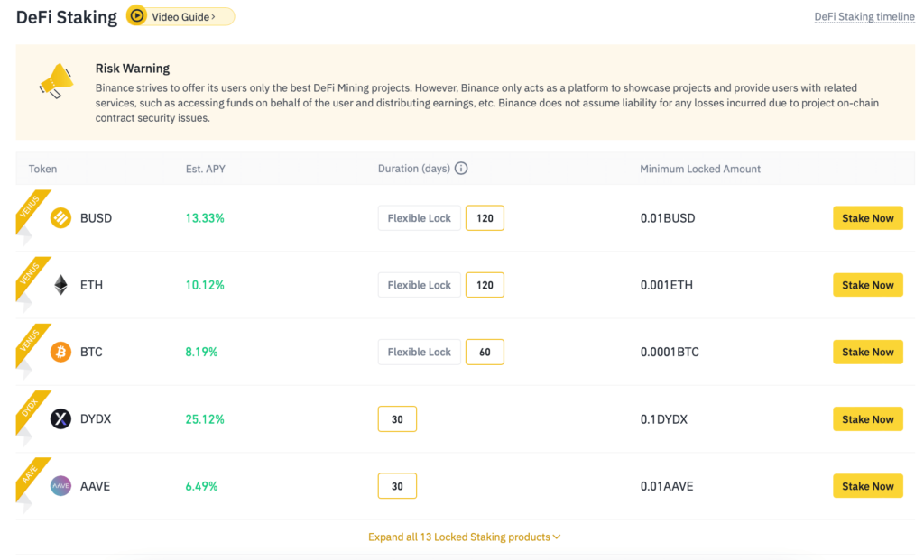Open the Duration (days) info tooltip icon
The height and width of the screenshot is (560, 924).
[x=461, y=169]
